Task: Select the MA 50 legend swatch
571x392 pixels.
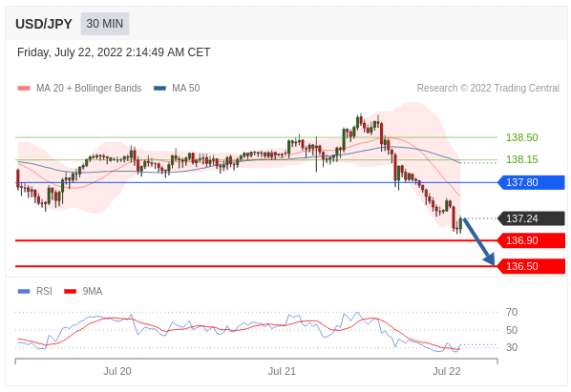Action: click(159, 89)
